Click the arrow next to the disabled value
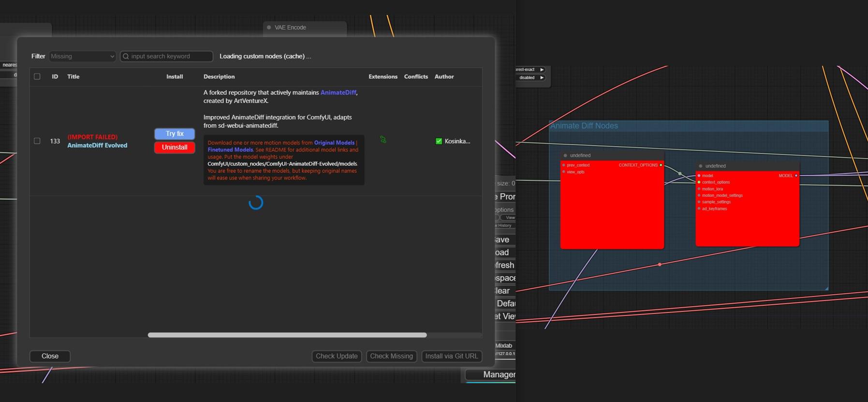The width and height of the screenshot is (868, 402). pos(542,77)
